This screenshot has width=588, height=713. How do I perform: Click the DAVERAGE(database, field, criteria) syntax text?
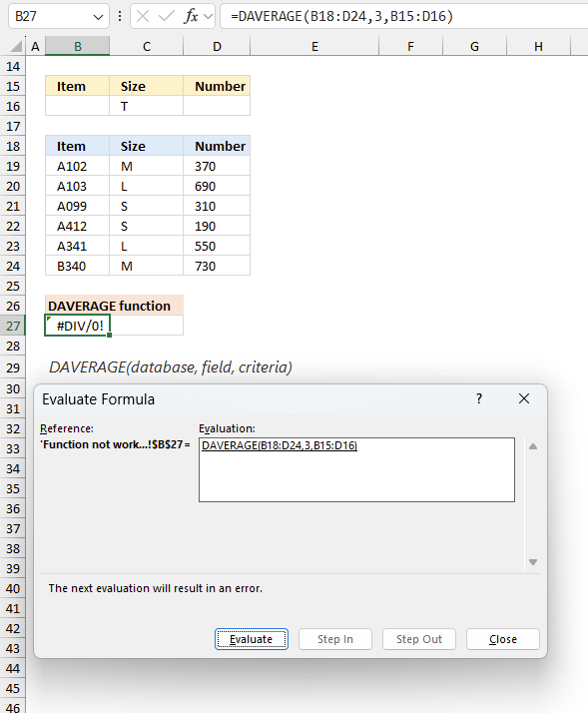(171, 366)
